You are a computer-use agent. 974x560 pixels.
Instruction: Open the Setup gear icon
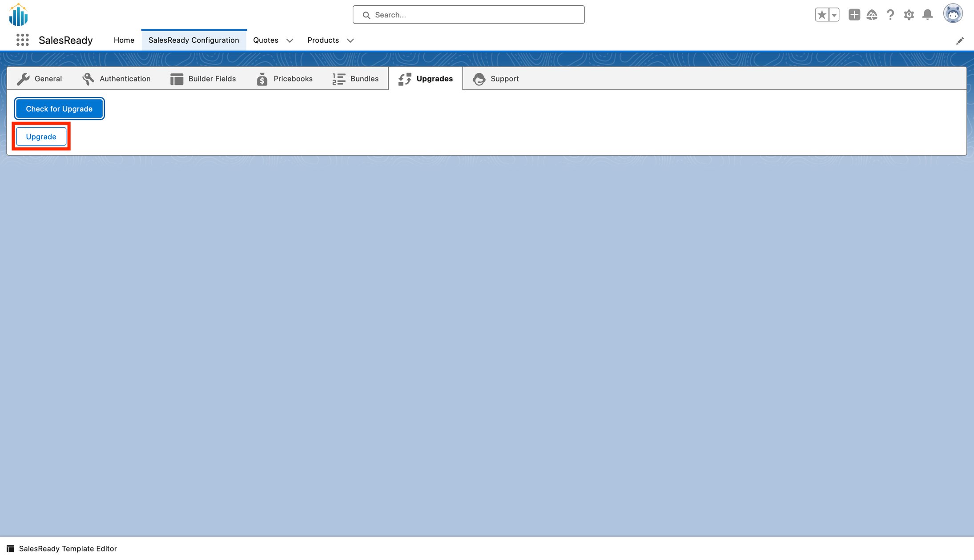[x=909, y=14]
